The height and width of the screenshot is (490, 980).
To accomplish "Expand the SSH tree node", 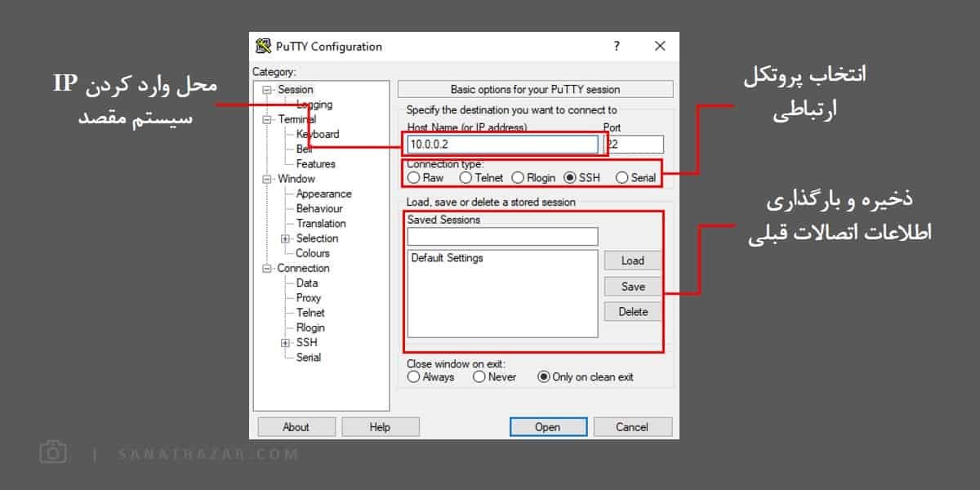I will pyautogui.click(x=285, y=343).
